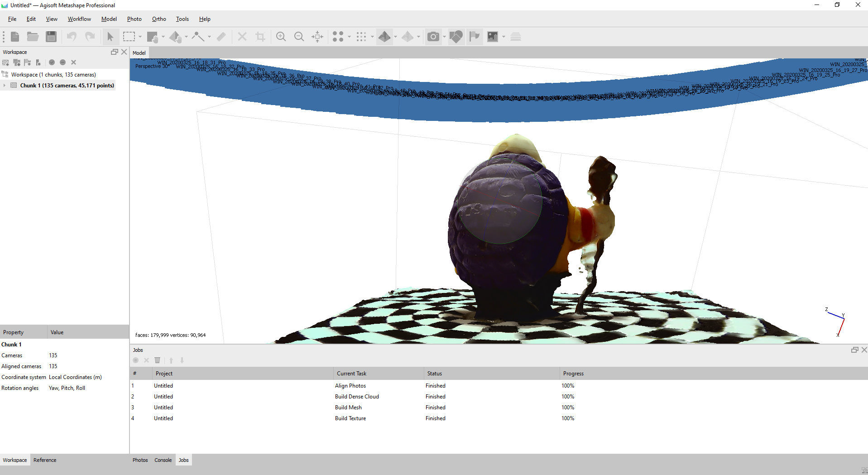Open the dense cloud view dropdown arrow
The width and height of the screenshot is (868, 475).
click(x=372, y=37)
